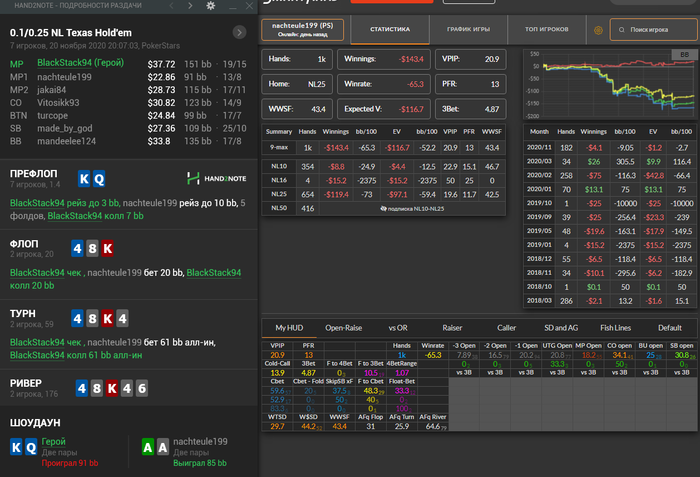Open the Caller stats tab
700x477 pixels.
pyautogui.click(x=506, y=328)
